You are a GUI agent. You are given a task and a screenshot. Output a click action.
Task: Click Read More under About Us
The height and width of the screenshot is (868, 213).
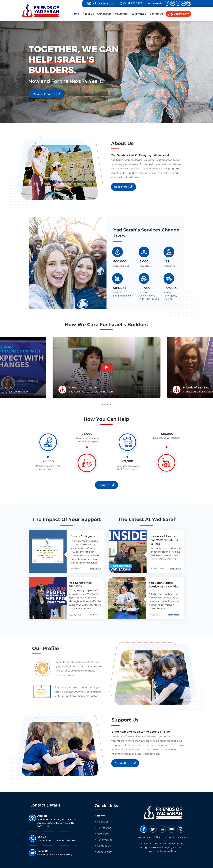[x=124, y=187]
